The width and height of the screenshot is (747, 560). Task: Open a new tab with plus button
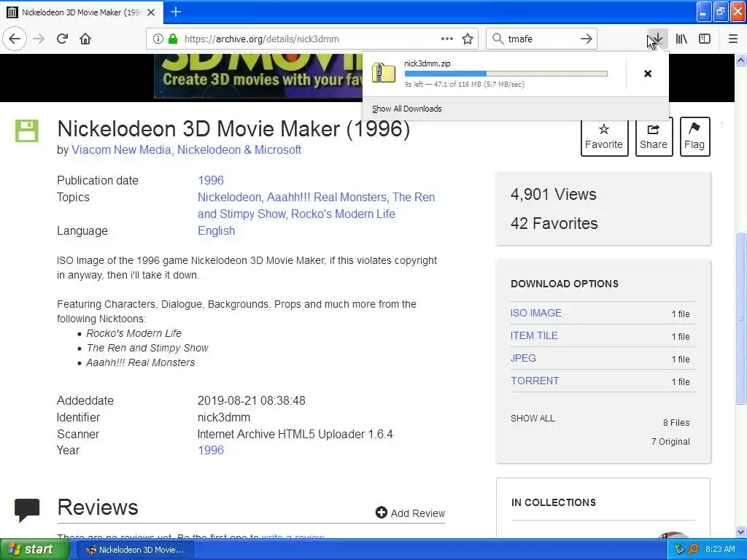click(x=176, y=12)
